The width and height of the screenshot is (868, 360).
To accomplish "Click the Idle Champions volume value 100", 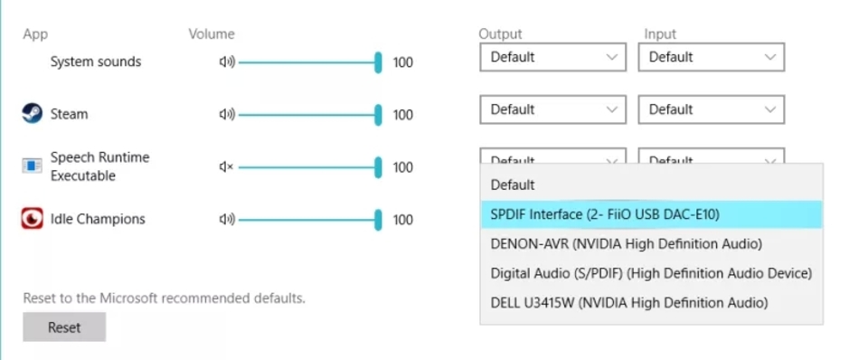I will [403, 221].
